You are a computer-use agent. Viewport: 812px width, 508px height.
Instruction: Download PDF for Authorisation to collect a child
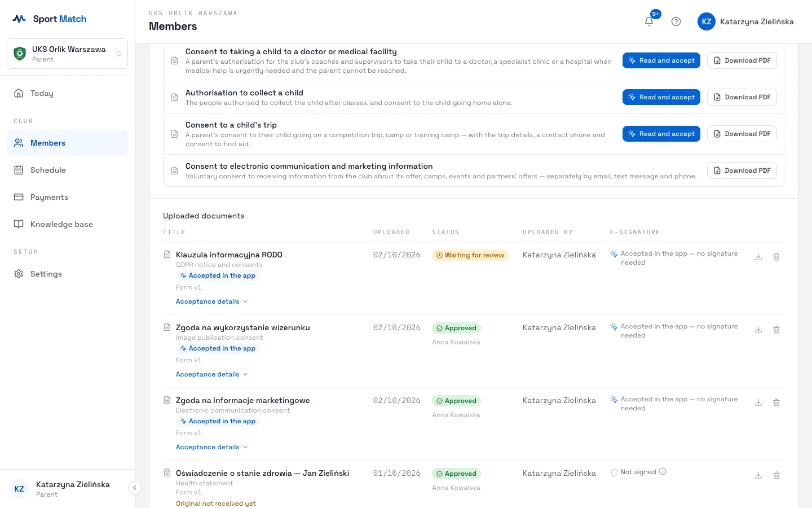coord(742,97)
